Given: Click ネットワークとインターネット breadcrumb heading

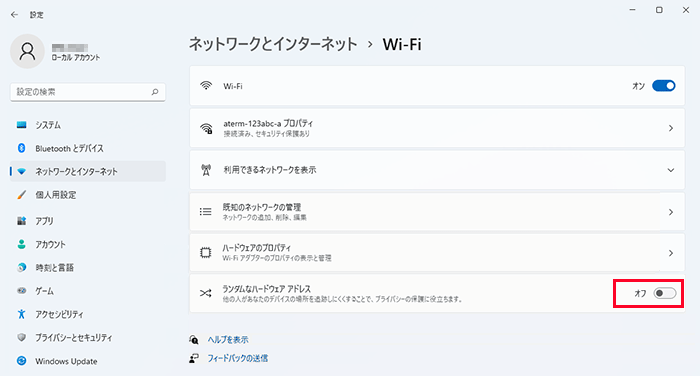Looking at the screenshot, I should point(273,44).
